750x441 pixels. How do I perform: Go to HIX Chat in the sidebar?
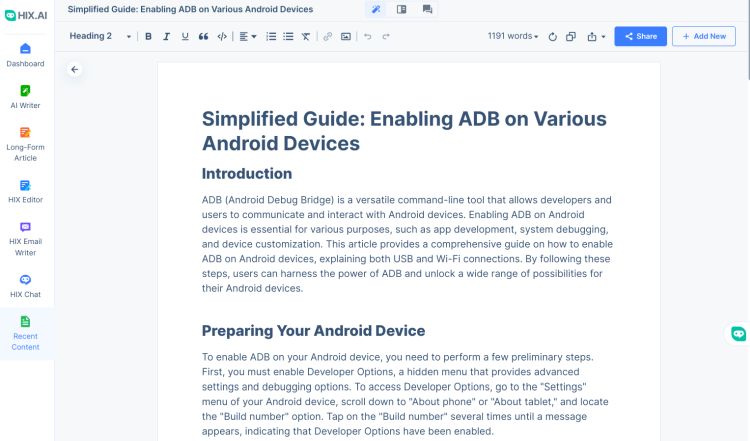click(25, 286)
